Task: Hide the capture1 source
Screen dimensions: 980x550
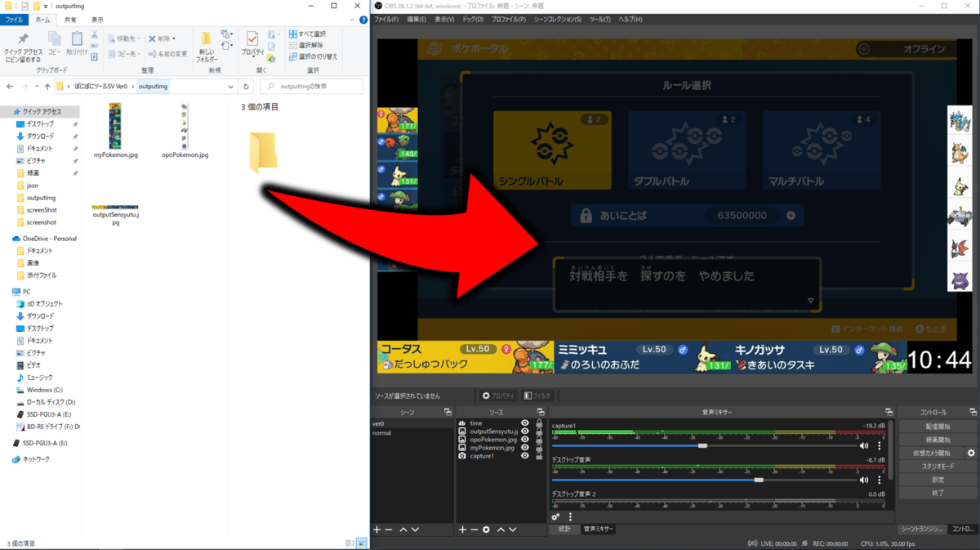Action: (x=525, y=456)
